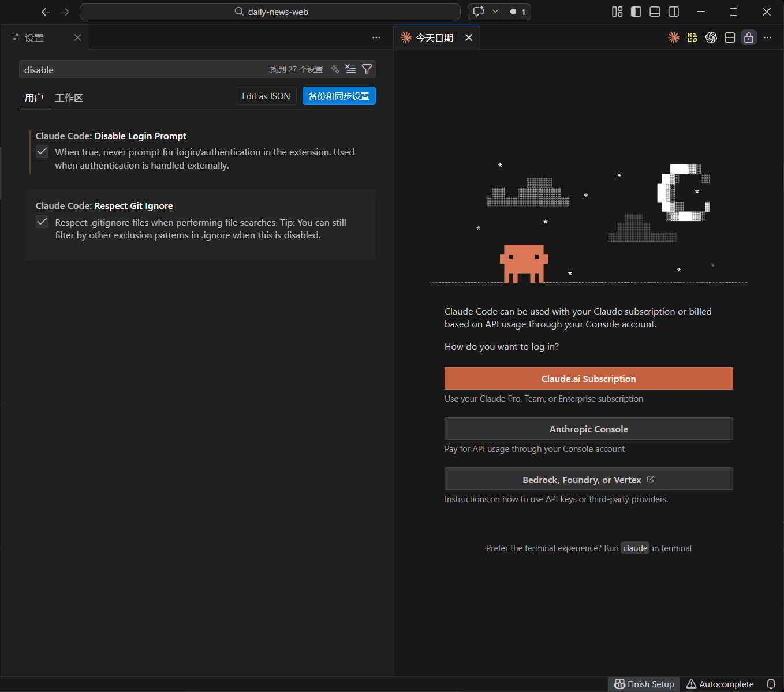The height and width of the screenshot is (692, 784).
Task: Select the 工作区 settings scope tab
Action: point(69,98)
